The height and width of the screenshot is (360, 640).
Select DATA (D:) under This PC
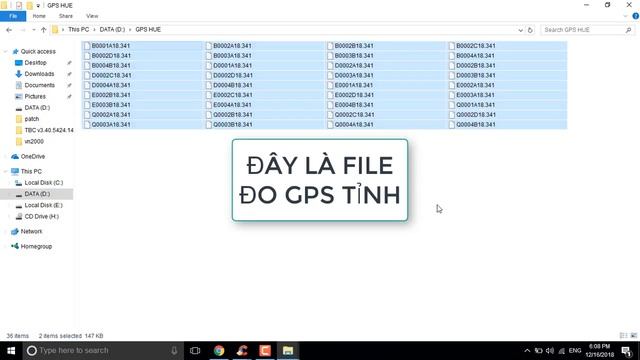(37, 194)
